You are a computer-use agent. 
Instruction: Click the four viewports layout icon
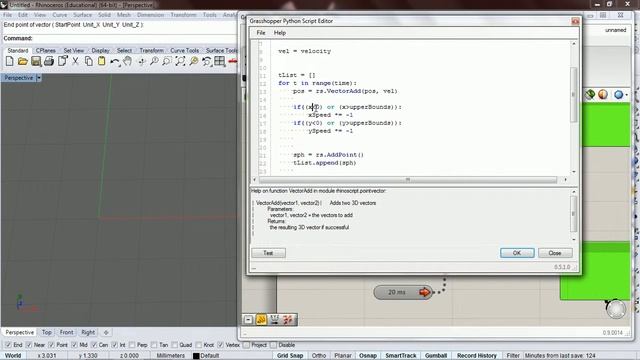pos(220,61)
